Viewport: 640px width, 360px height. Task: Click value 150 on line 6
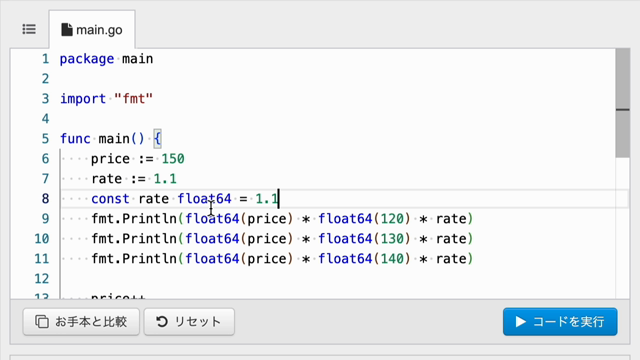point(173,159)
